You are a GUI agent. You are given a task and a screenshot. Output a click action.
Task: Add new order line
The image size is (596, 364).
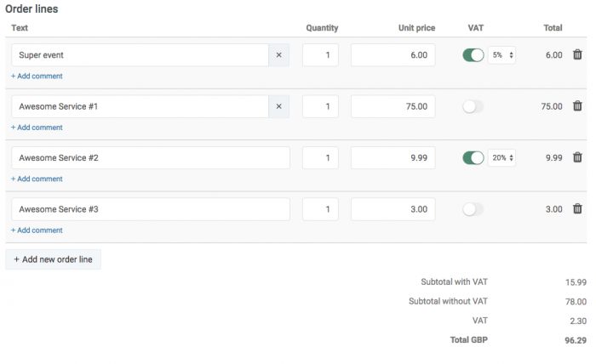[53, 259]
